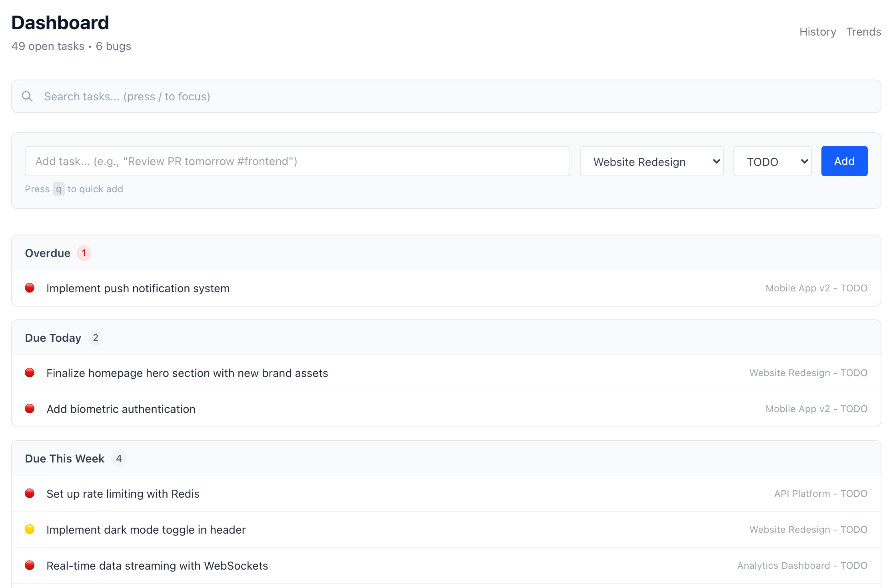
Task: Click into the Add task input
Action: 297,161
